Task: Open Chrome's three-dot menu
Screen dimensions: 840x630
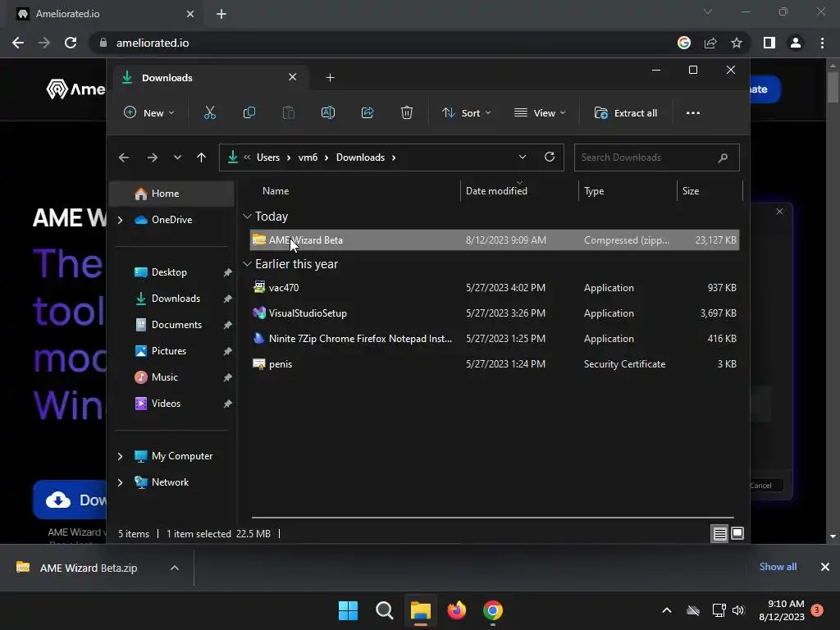Action: (822, 43)
